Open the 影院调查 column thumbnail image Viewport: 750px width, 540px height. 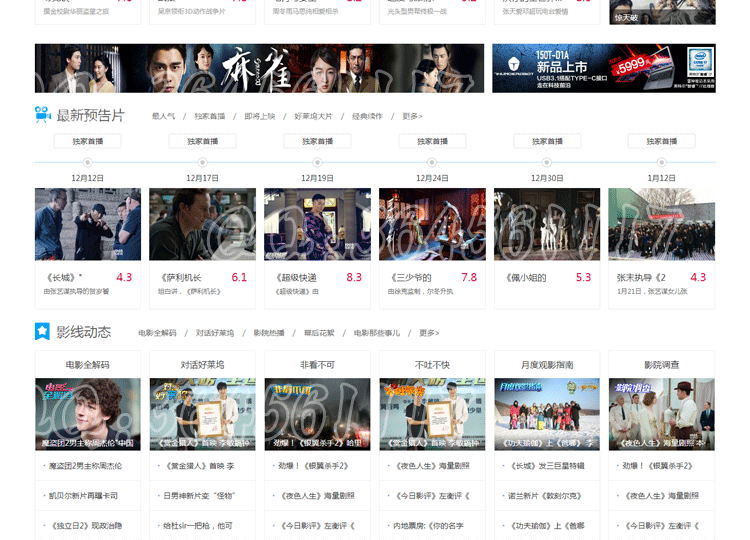coord(662,414)
